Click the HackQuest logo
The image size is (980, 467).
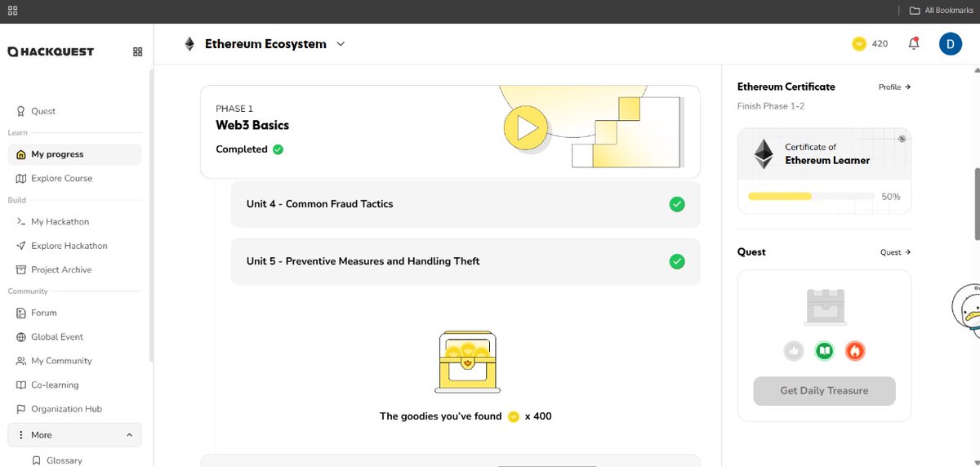[51, 51]
